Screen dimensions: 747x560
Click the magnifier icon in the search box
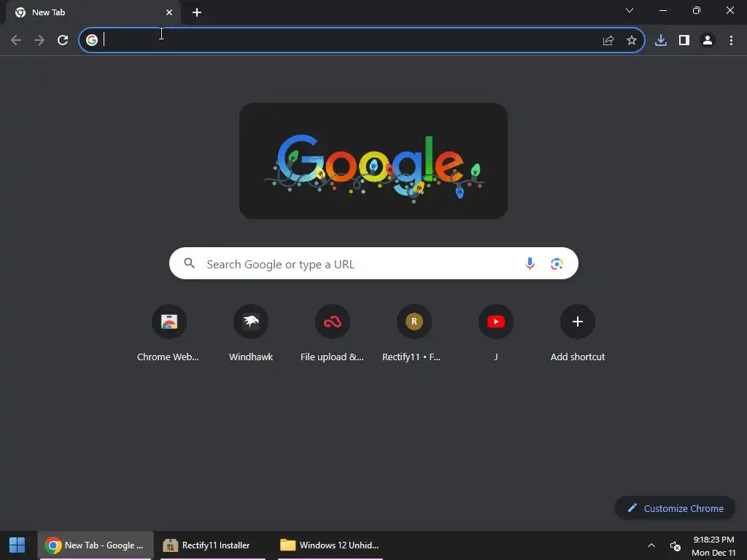coord(190,263)
